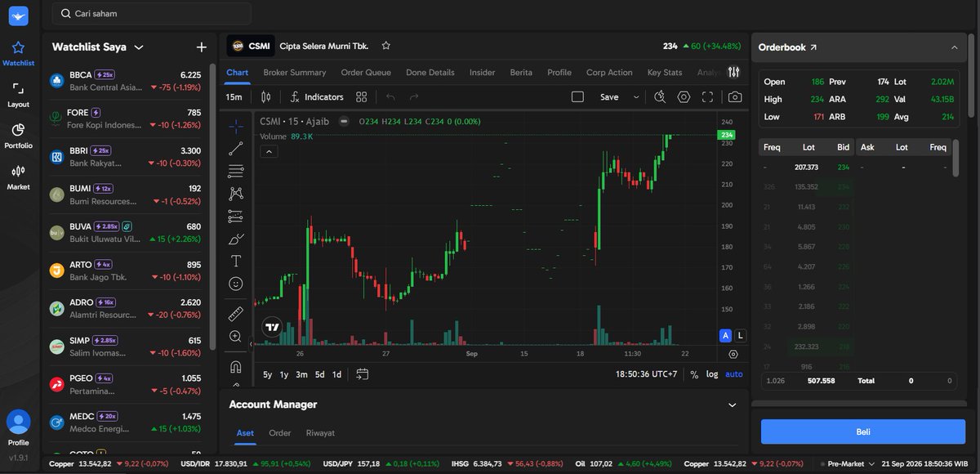Screen dimensions: 980x474
Task: Toggle auto scale on chart
Action: 734,374
